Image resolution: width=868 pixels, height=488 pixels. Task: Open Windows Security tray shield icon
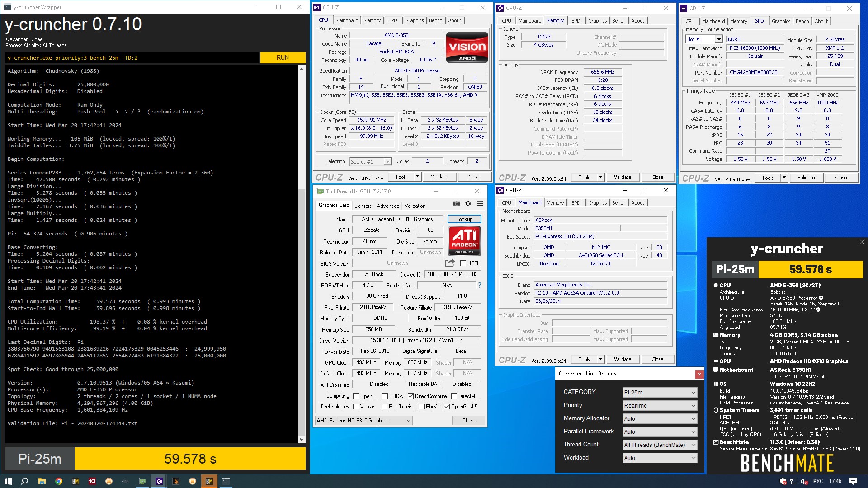783,481
